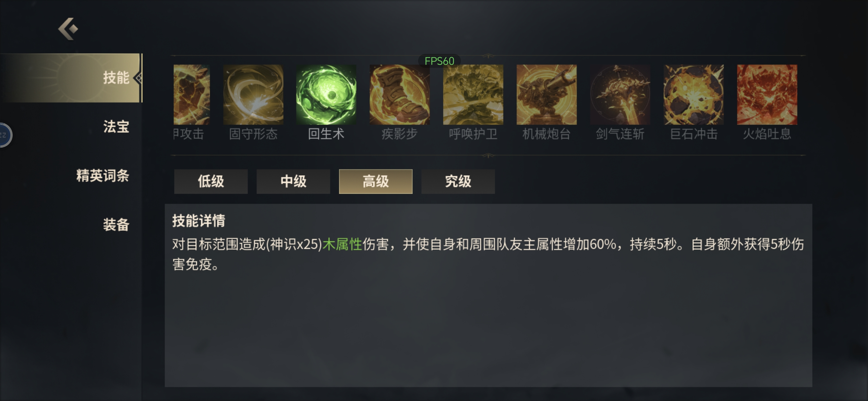The height and width of the screenshot is (401, 868).
Task: Select the 固守形态 skill icon
Action: click(253, 95)
